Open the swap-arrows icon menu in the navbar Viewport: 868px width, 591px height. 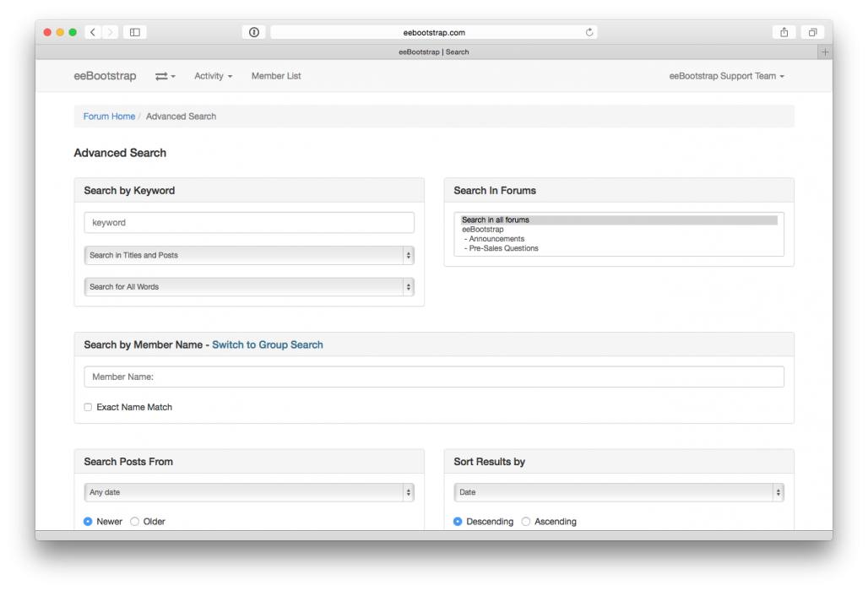tap(165, 76)
